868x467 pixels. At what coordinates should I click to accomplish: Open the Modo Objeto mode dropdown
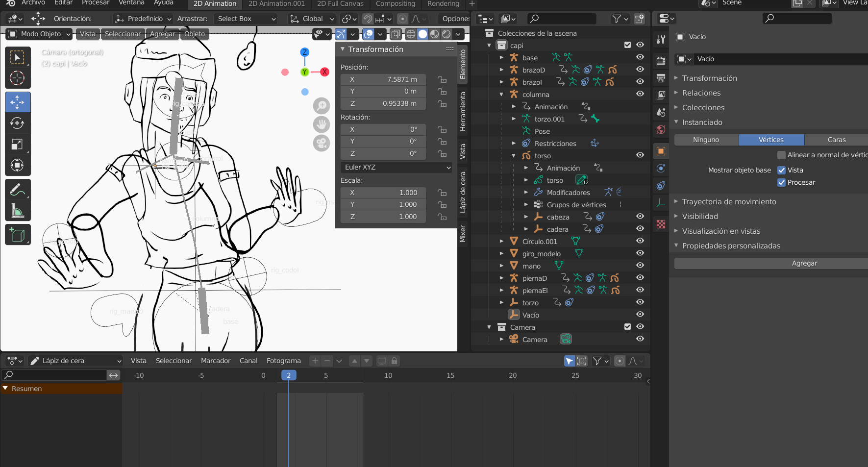click(x=39, y=34)
